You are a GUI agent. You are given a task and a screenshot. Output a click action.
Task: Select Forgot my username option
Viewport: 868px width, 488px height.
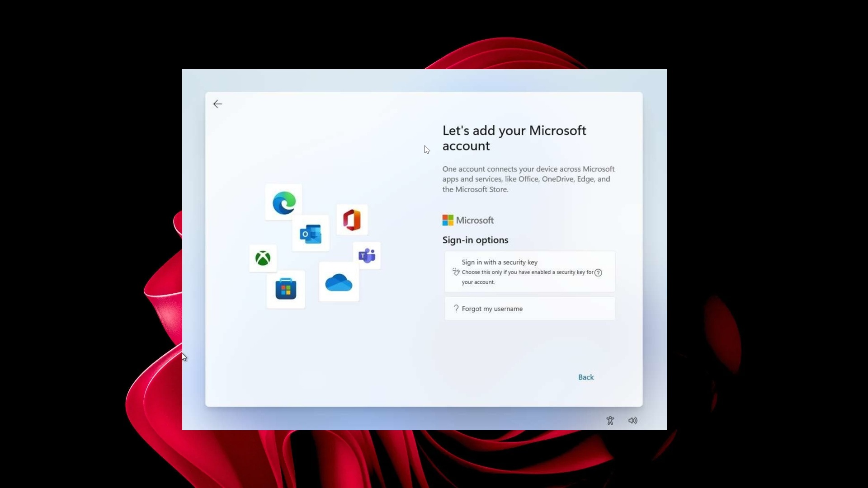tap(530, 309)
